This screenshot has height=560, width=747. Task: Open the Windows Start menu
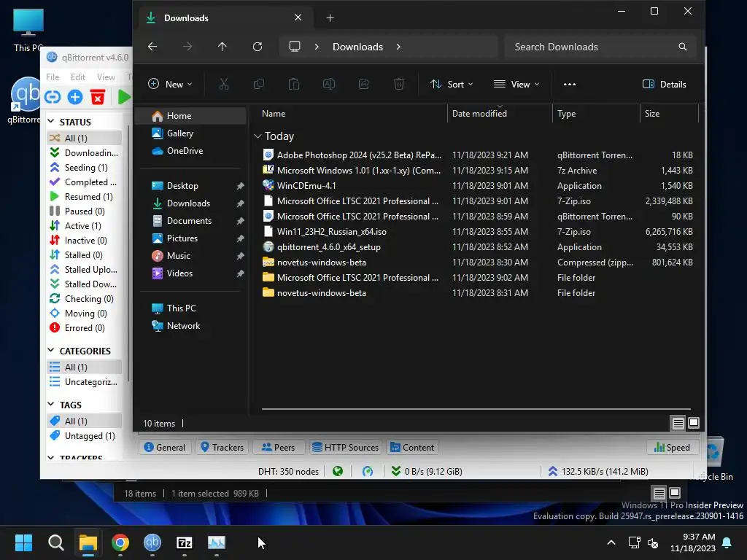click(x=23, y=542)
